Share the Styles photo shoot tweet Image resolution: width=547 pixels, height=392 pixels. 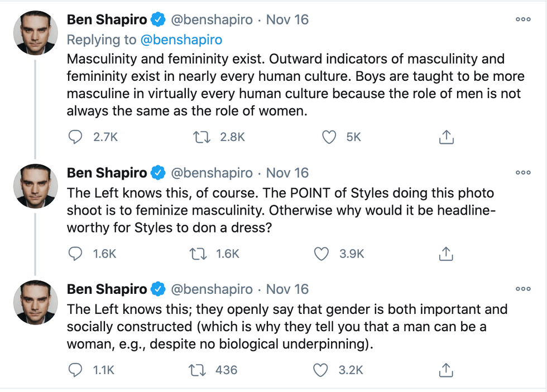coord(445,254)
